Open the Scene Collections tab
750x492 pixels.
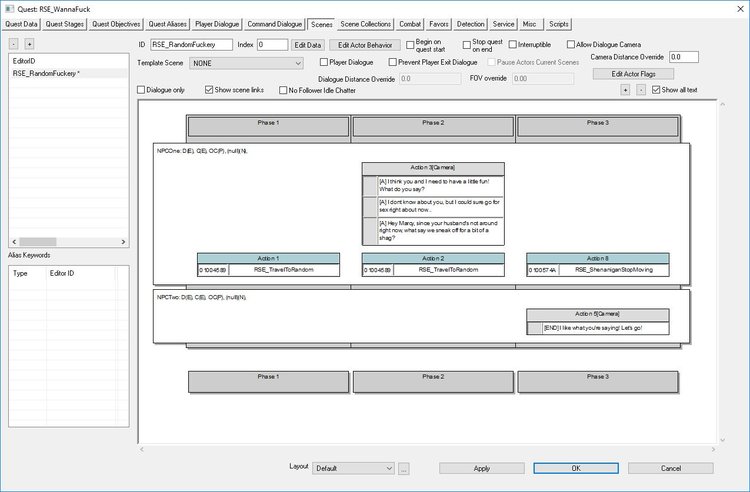(365, 24)
